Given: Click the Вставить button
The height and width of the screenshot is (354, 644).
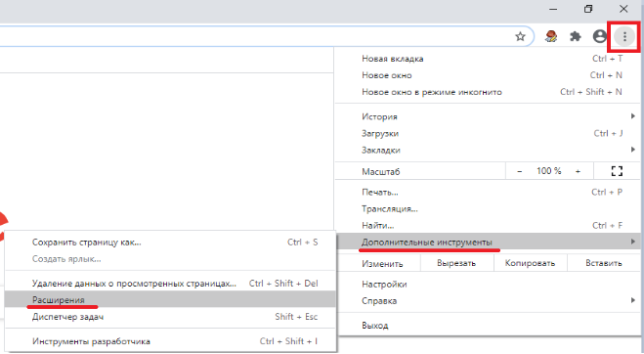Looking at the screenshot, I should [603, 263].
